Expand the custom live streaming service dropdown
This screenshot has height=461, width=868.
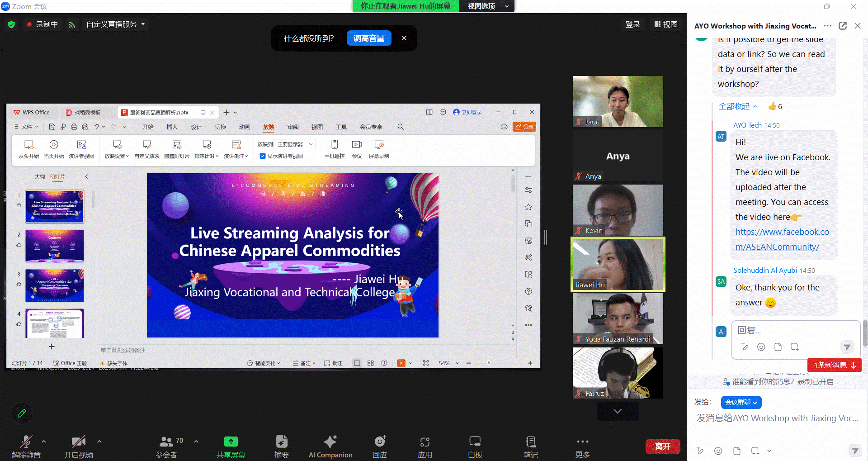click(x=116, y=24)
